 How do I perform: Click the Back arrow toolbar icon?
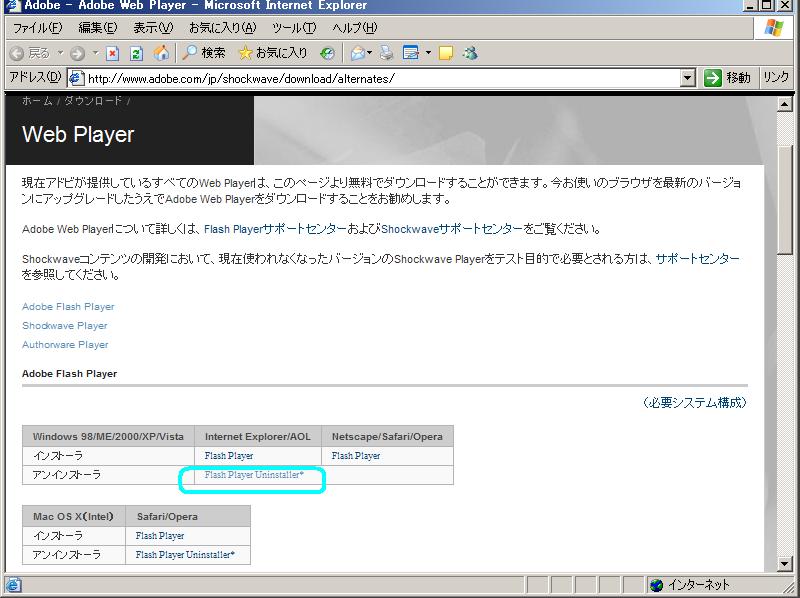tap(17, 53)
